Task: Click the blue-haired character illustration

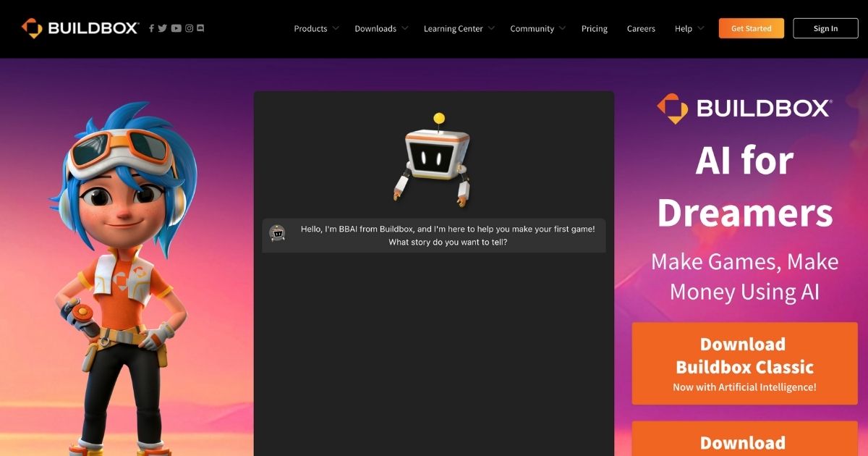Action: point(123,279)
